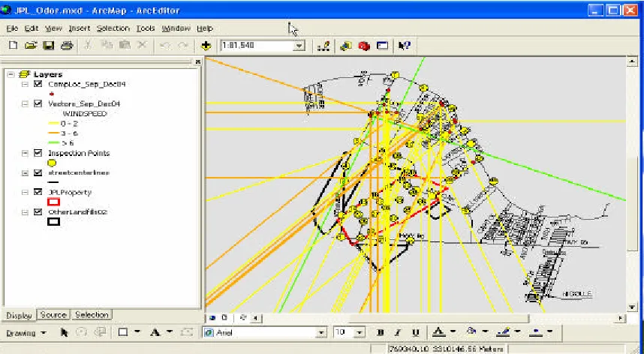Switch to the Selection tab

coord(92,315)
